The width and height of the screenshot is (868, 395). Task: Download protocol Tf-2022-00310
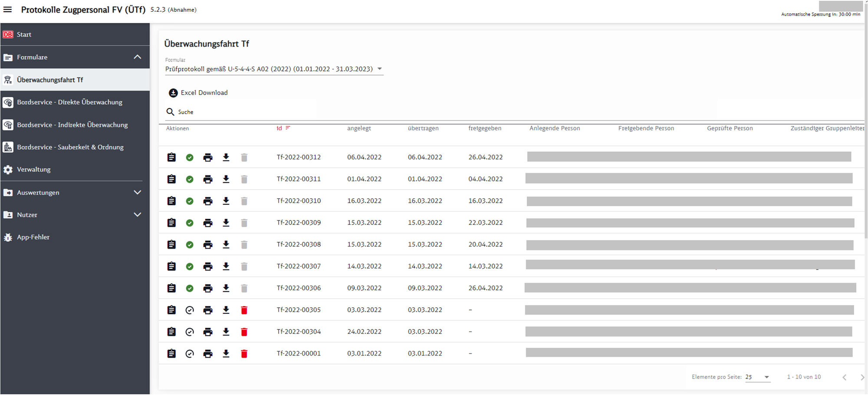(x=226, y=201)
